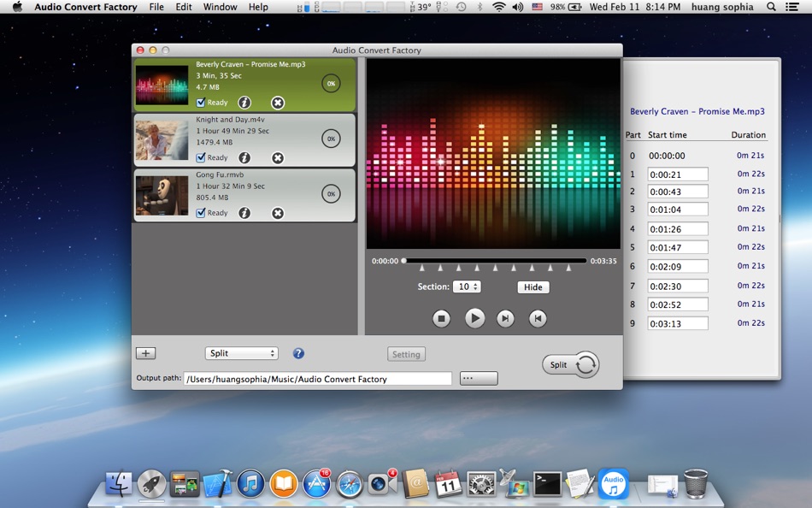Open the Edit menu
Image resolution: width=812 pixels, height=508 pixels.
click(183, 7)
